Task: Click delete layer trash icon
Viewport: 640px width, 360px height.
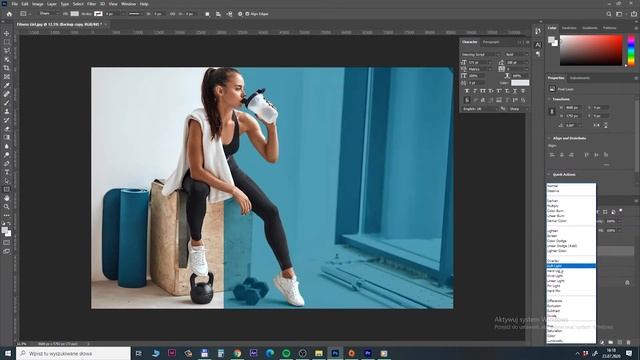Action: 629,342
